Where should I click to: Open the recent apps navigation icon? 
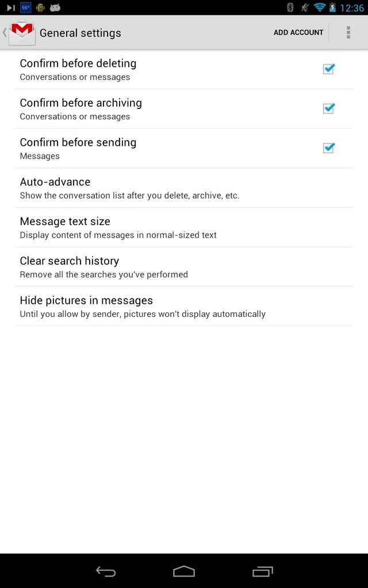click(262, 571)
